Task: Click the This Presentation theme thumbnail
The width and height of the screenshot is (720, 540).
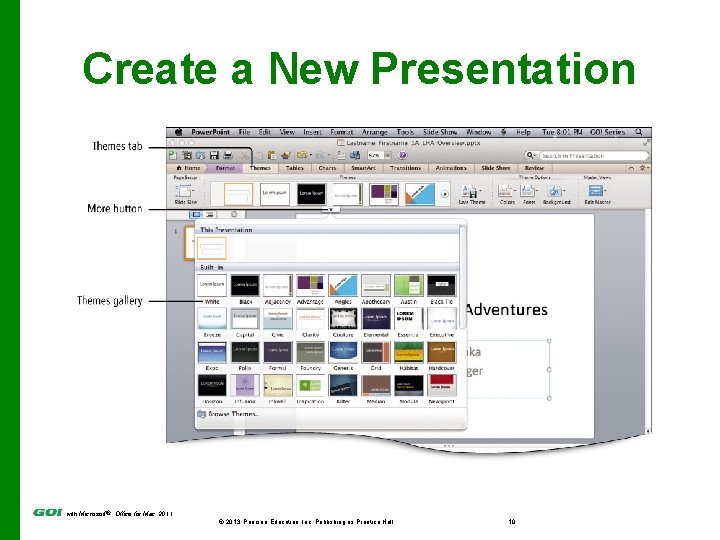Action: tap(212, 248)
